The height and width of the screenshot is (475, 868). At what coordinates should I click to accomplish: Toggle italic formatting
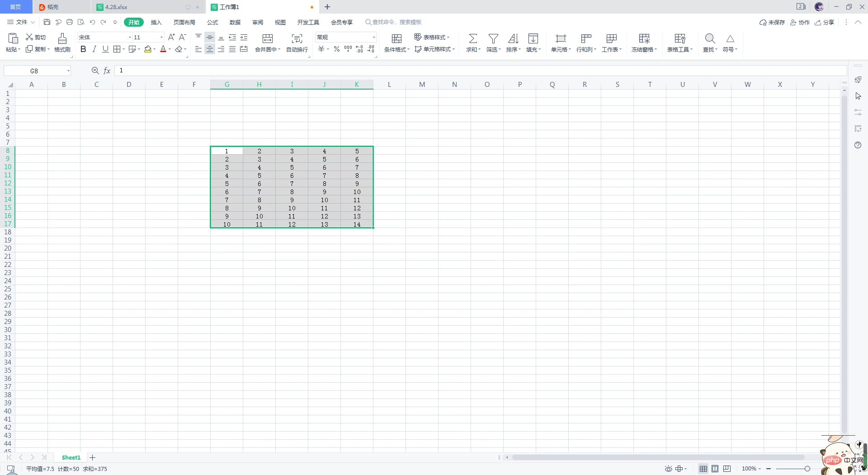[94, 49]
